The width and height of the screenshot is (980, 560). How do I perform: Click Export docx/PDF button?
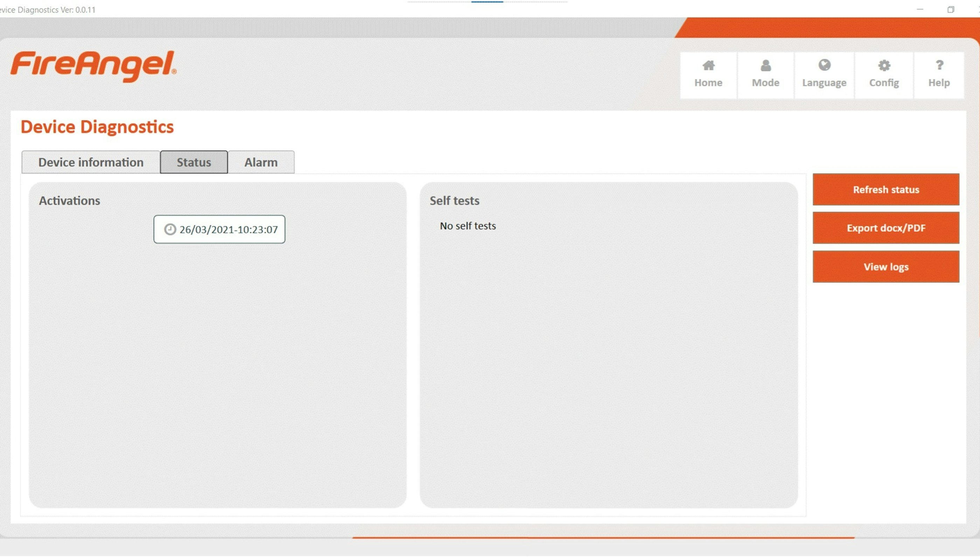coord(886,228)
